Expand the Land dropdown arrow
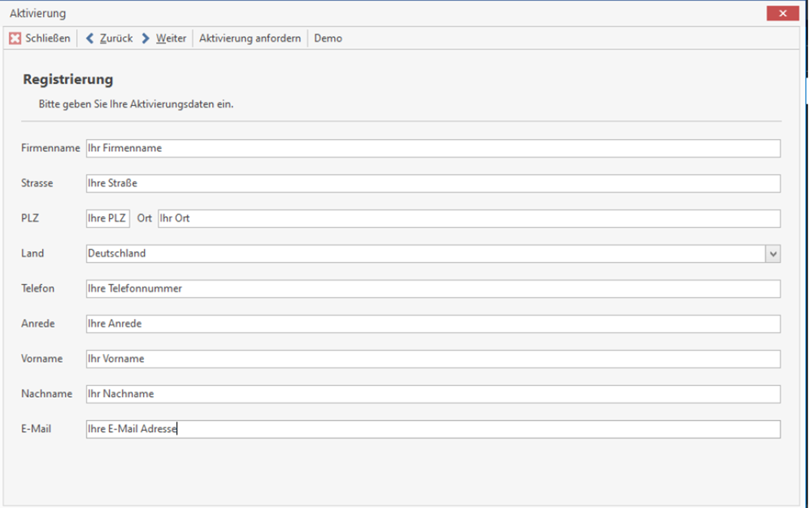Viewport: 812px width, 508px height. click(x=773, y=254)
